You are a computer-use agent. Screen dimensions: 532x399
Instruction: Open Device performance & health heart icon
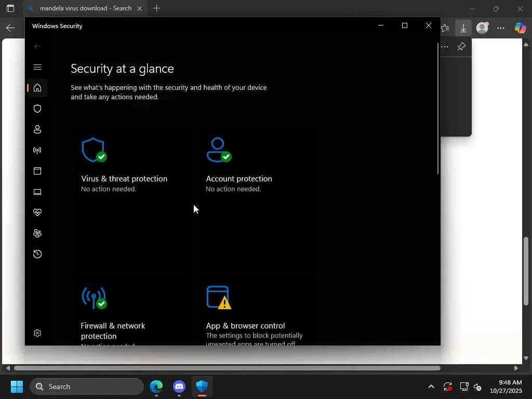(37, 212)
